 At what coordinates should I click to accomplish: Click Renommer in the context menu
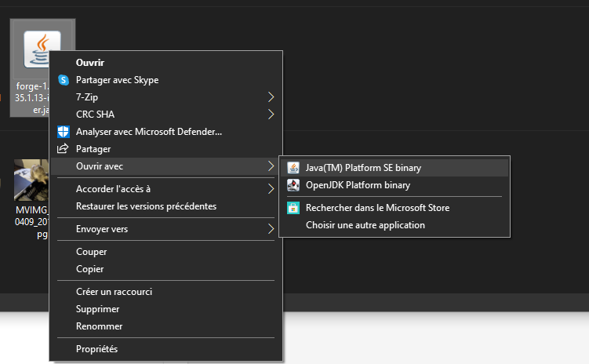[99, 326]
